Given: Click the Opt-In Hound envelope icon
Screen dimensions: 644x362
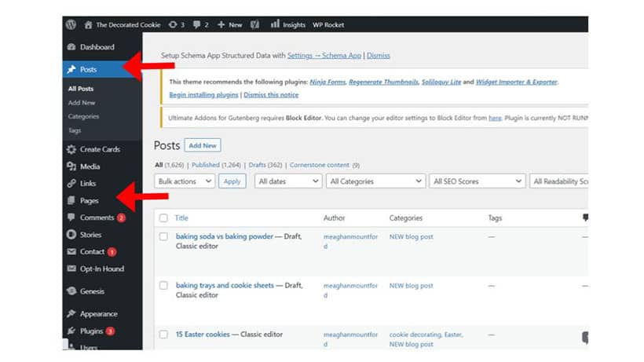Looking at the screenshot, I should pos(71,269).
